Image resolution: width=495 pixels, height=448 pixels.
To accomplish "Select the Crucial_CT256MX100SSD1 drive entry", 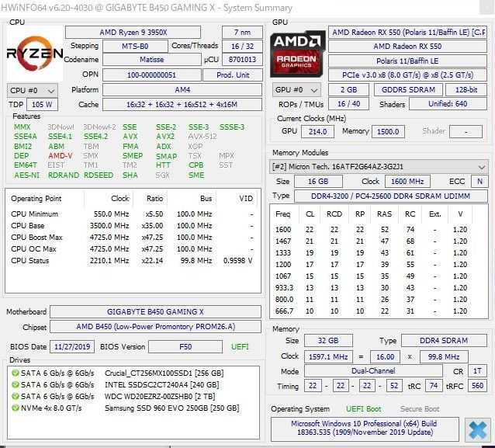I will point(133,373).
